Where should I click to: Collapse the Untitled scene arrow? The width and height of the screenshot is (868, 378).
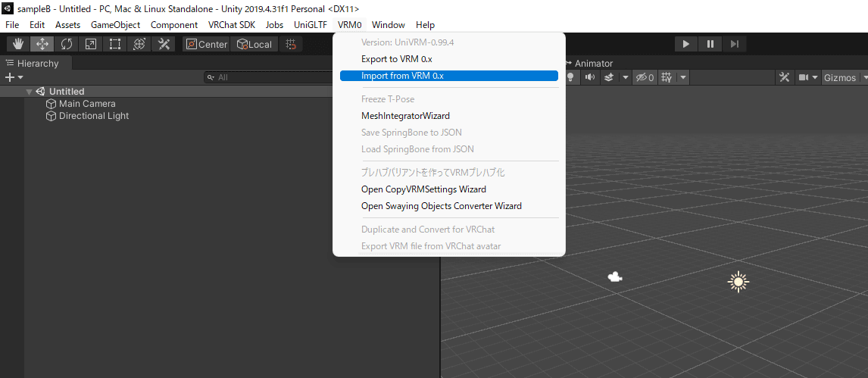30,92
